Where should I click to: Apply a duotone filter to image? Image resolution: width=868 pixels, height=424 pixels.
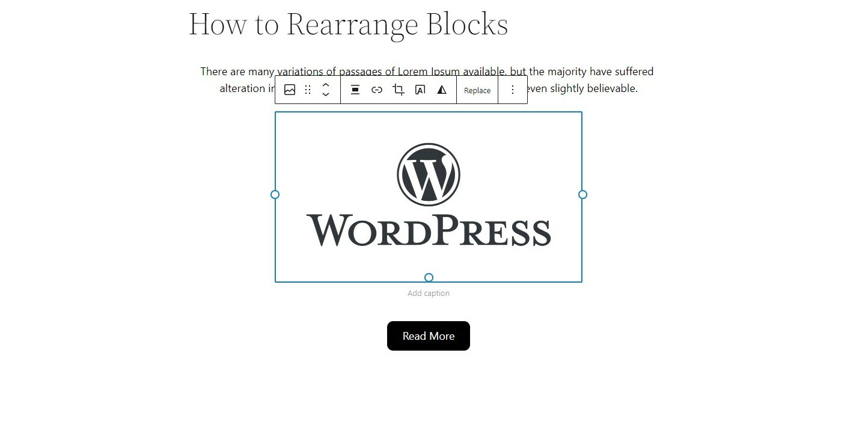click(x=442, y=90)
